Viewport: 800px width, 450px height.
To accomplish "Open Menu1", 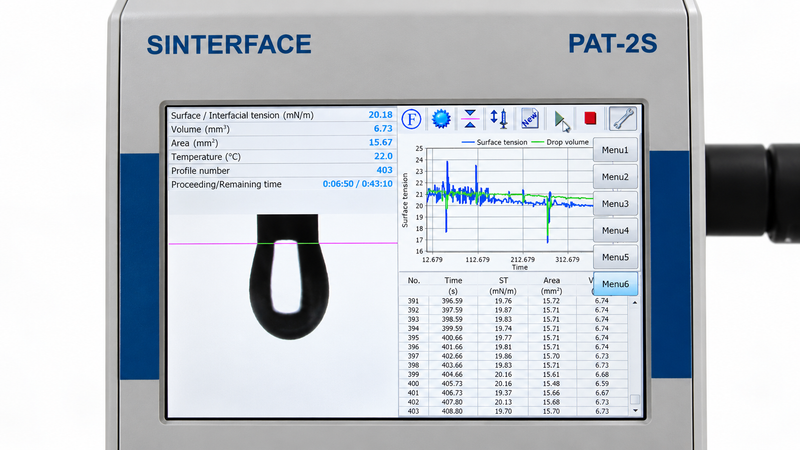I will point(615,150).
